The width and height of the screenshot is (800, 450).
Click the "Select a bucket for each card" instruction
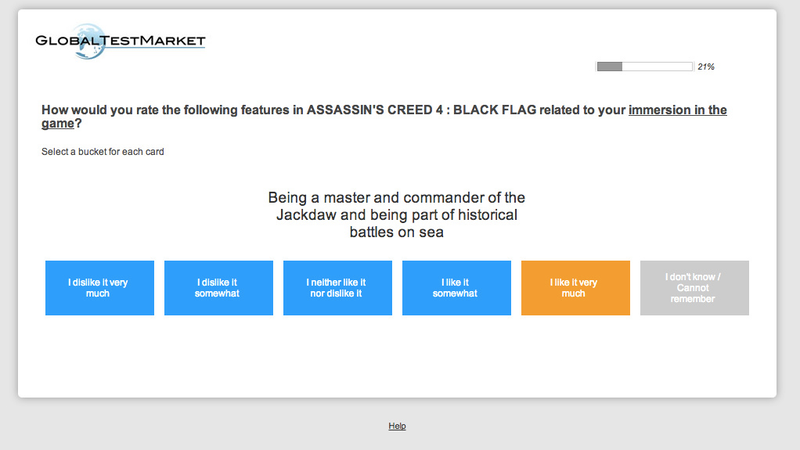[x=103, y=152]
